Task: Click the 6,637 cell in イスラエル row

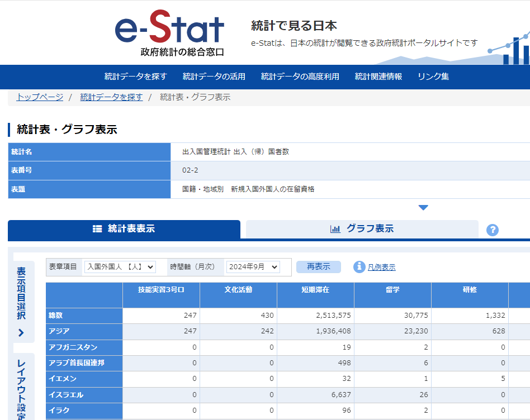Action: (315, 395)
